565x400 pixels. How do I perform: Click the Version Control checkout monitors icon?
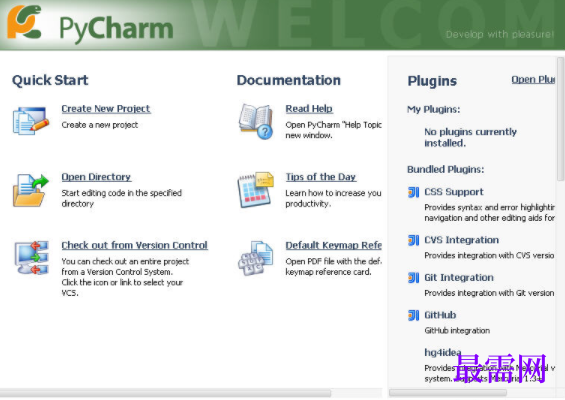(32, 258)
